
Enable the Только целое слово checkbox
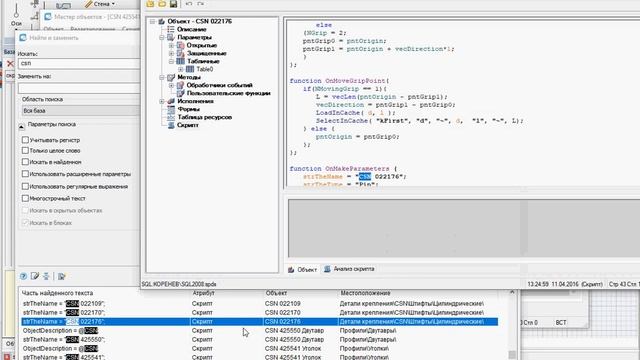tap(25, 151)
